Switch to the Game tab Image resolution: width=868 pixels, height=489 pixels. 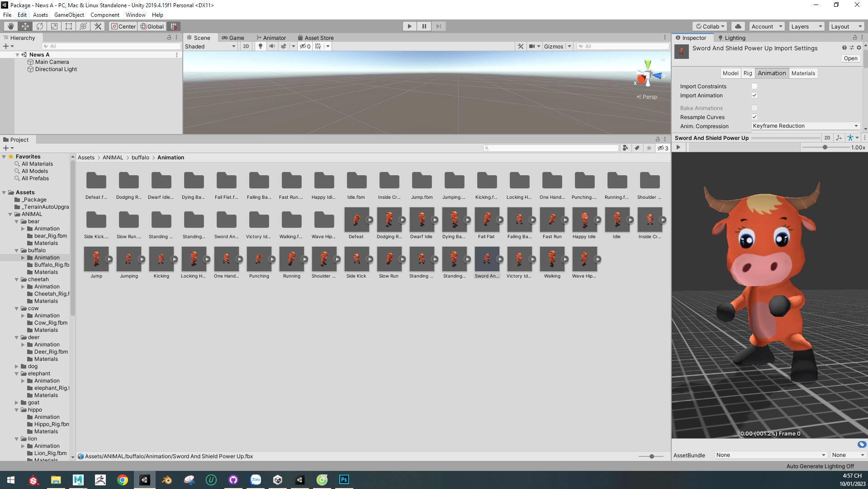pyautogui.click(x=233, y=38)
